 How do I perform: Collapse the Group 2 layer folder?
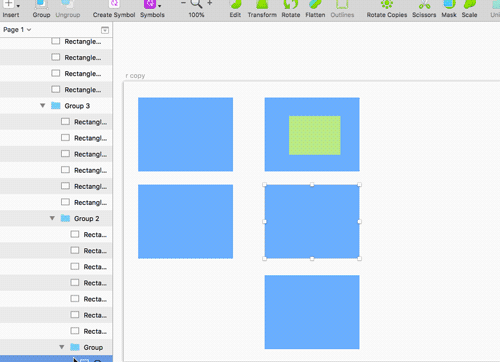52,218
